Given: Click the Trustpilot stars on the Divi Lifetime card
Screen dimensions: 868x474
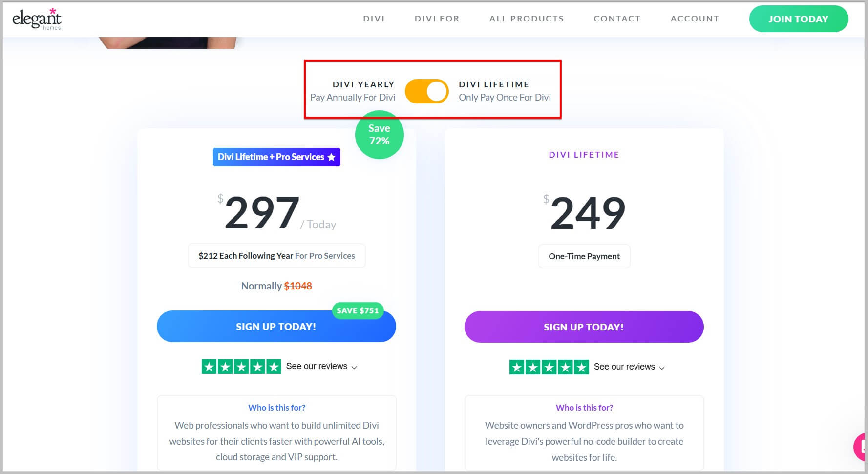Looking at the screenshot, I should [x=548, y=367].
